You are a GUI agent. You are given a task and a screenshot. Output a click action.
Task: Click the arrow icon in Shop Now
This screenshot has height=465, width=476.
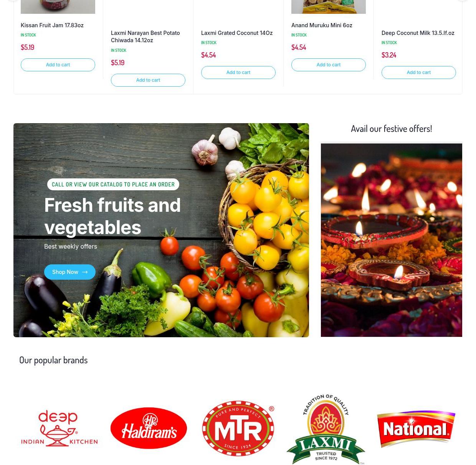tap(85, 272)
